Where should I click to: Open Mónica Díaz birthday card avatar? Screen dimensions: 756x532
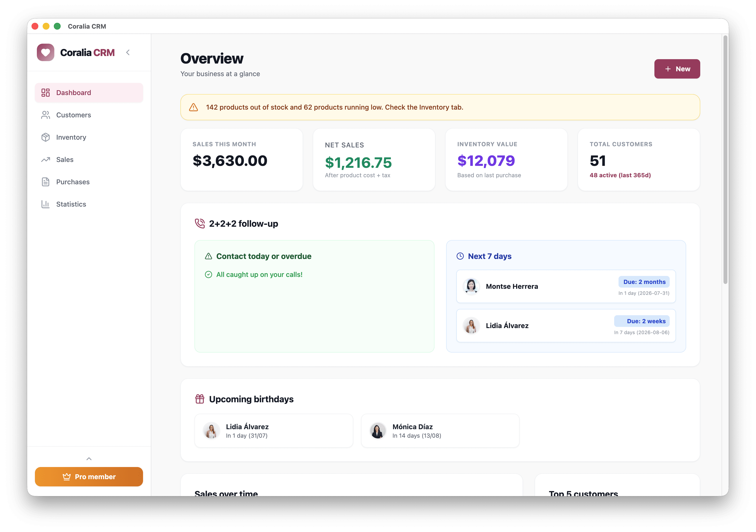click(378, 431)
